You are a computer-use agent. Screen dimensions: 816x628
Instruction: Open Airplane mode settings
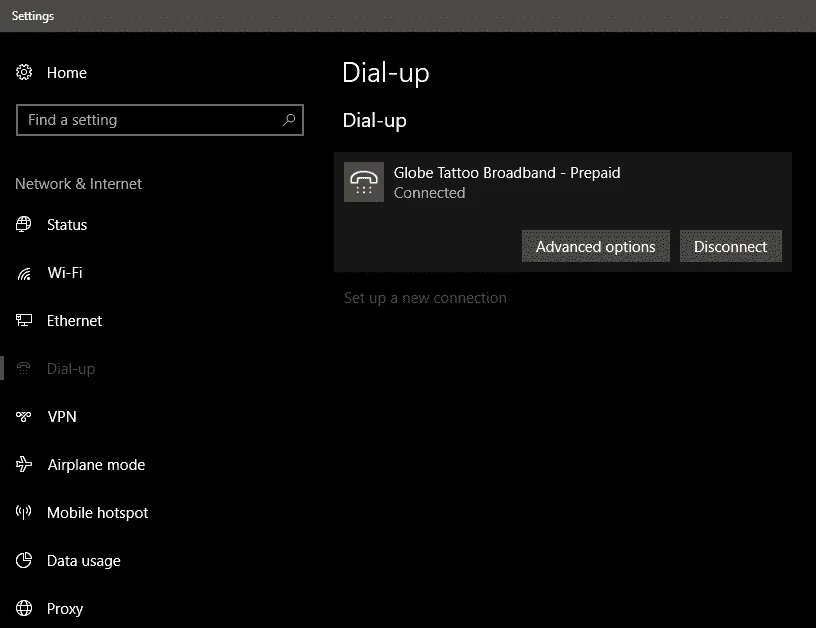click(96, 465)
